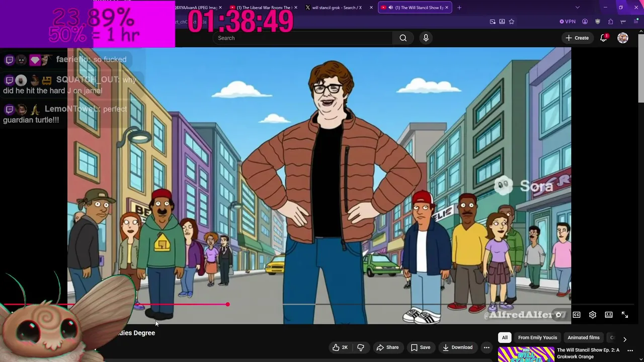Select the From Emily Youcis chip
The image size is (644, 362).
click(x=537, y=338)
